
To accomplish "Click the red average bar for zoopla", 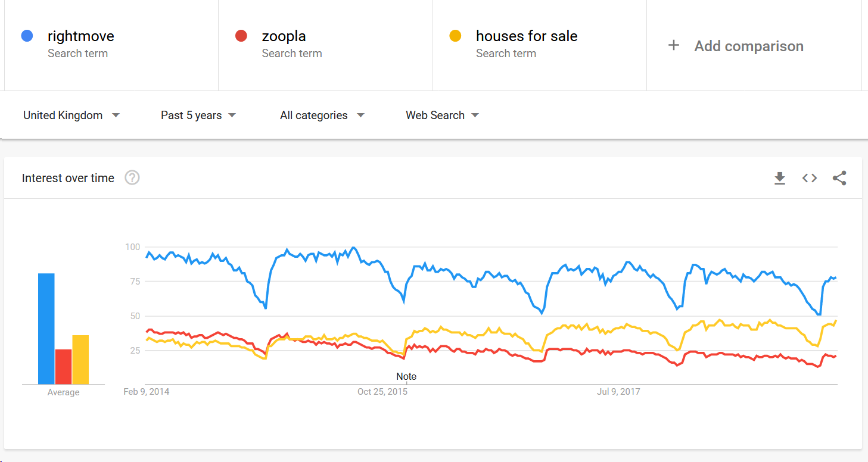I will click(63, 366).
